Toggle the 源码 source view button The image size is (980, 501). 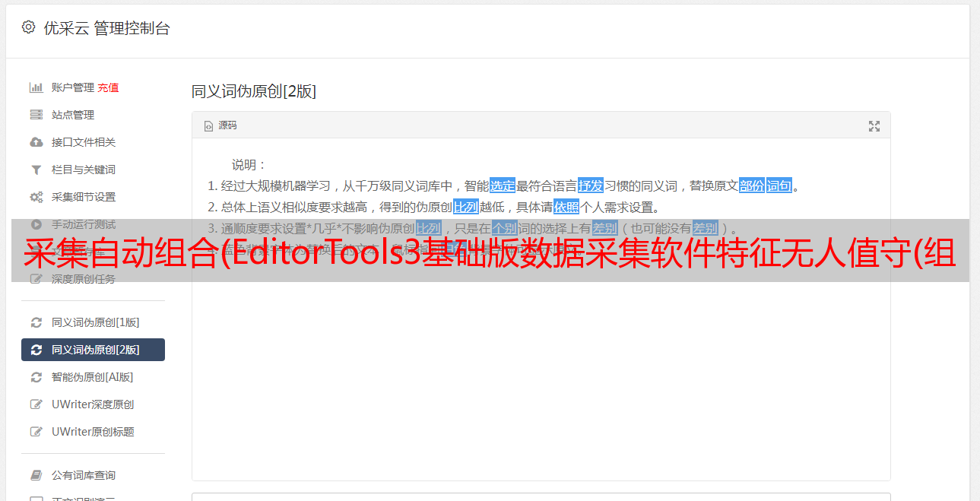[x=220, y=125]
